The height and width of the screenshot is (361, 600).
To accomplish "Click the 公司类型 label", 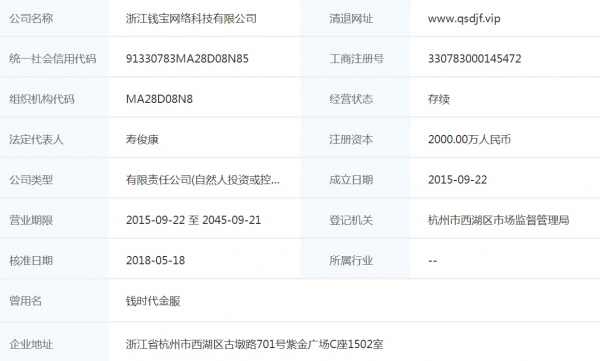I will click(31, 180).
